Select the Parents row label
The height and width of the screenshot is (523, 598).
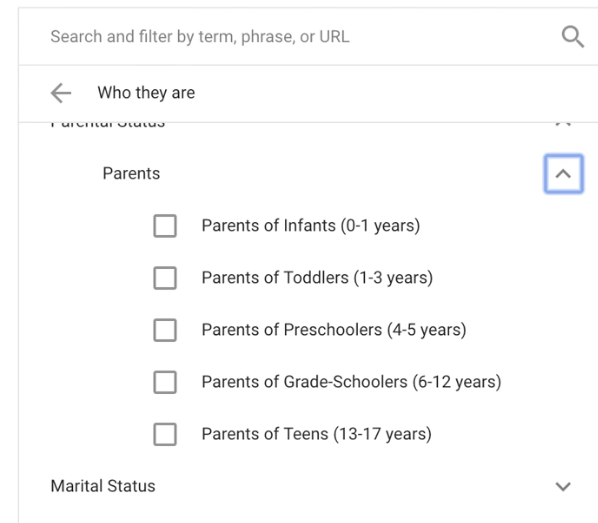coord(131,174)
